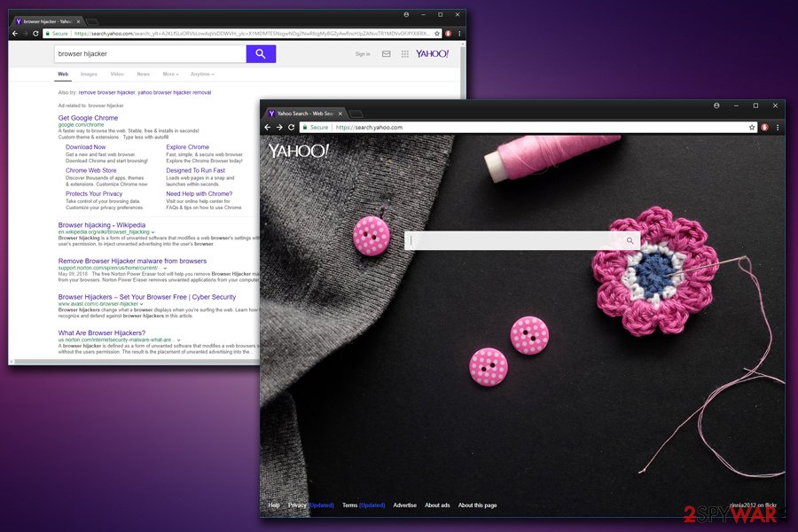Open Browser hijacking - Wikipedia result
This screenshot has height=532, width=798.
point(102,225)
